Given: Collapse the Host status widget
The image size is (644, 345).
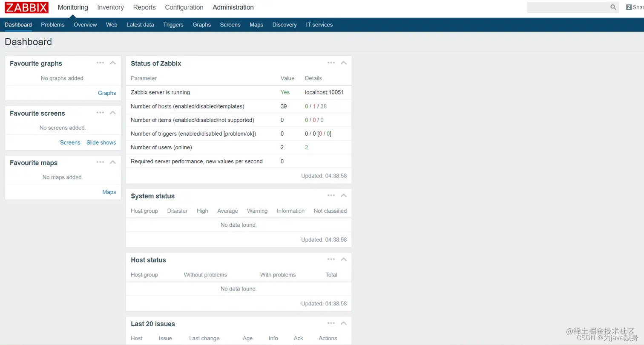Looking at the screenshot, I should click(344, 259).
